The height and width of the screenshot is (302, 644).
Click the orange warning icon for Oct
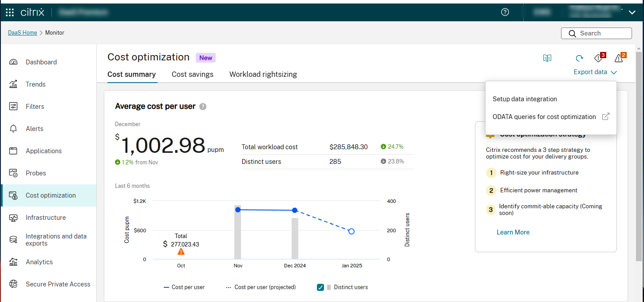pyautogui.click(x=181, y=252)
